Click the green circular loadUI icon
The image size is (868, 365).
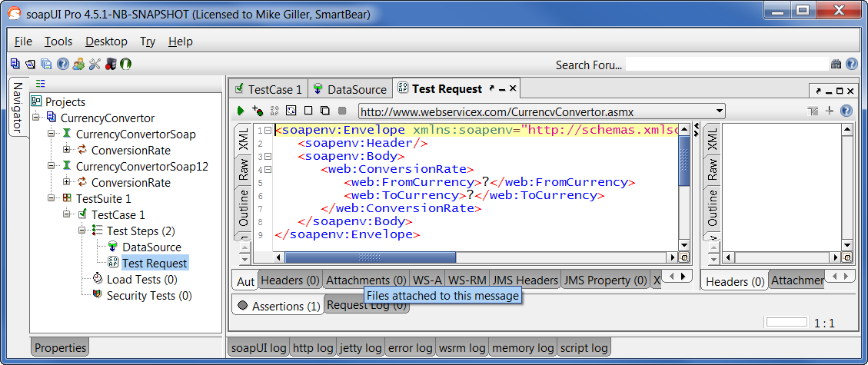(125, 64)
